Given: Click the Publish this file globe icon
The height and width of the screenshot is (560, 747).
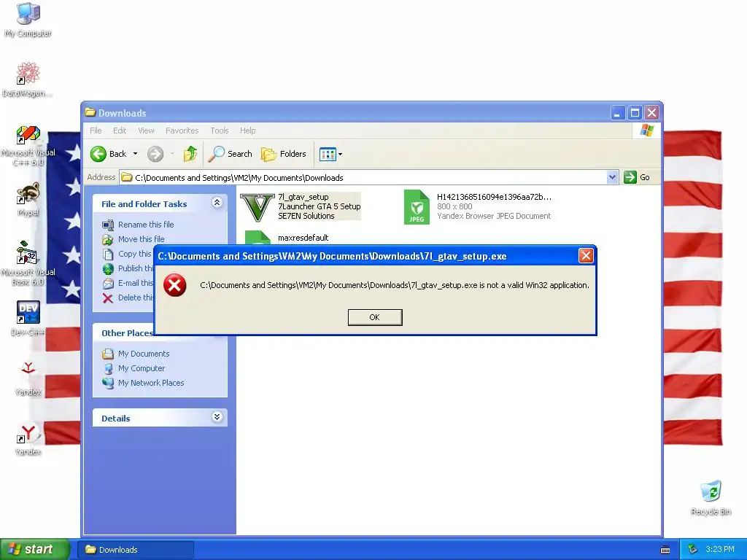Looking at the screenshot, I should [108, 268].
